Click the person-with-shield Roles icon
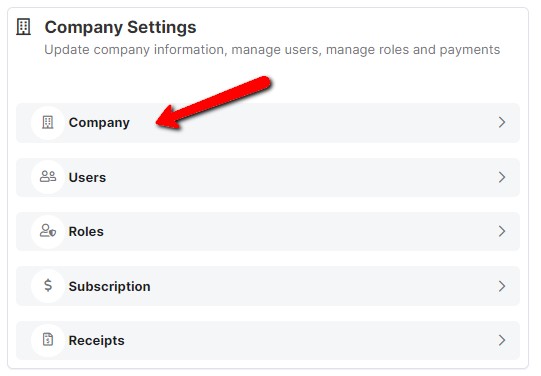The width and height of the screenshot is (541, 376). coord(48,230)
